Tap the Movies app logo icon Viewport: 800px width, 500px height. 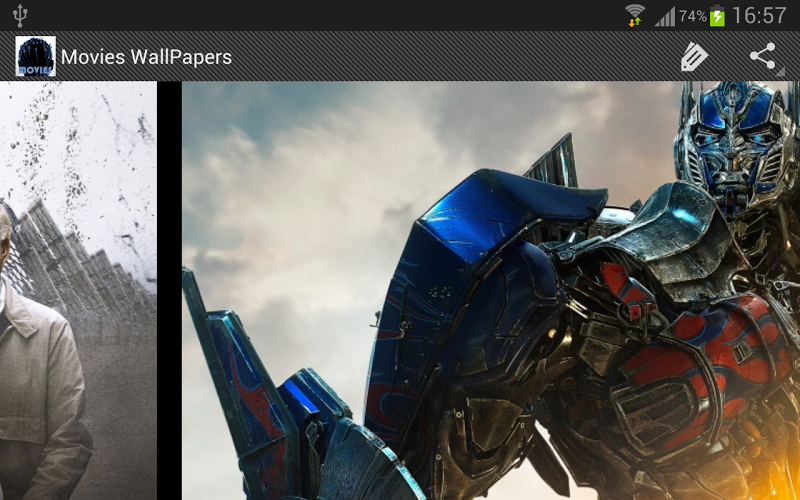pos(36,56)
